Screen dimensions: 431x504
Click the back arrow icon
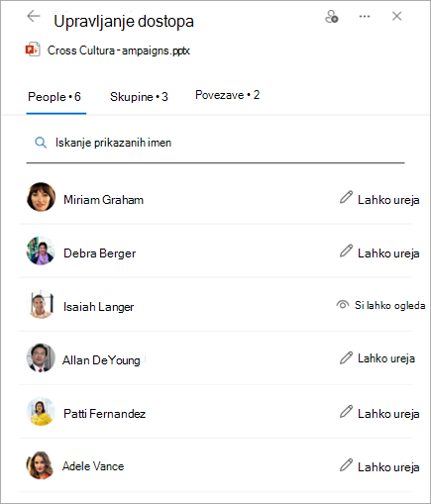click(34, 16)
